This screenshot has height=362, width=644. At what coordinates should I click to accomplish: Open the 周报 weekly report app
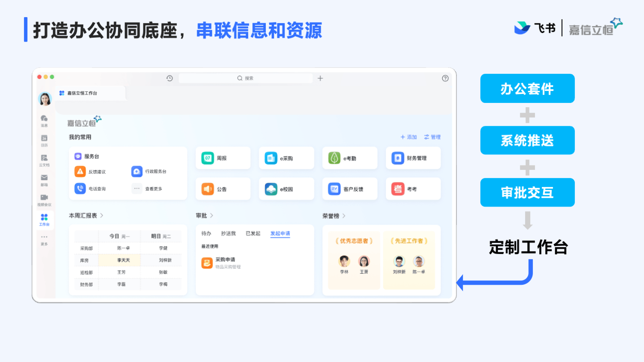223,158
